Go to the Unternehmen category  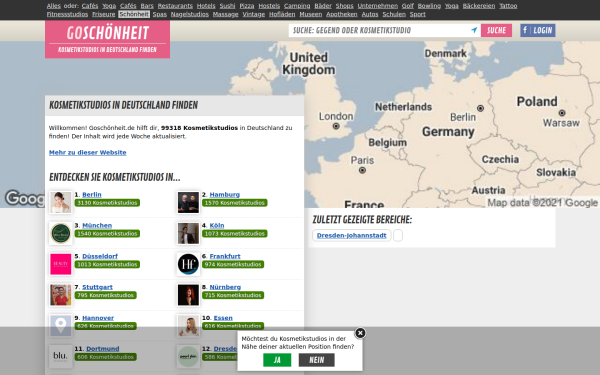378,6
